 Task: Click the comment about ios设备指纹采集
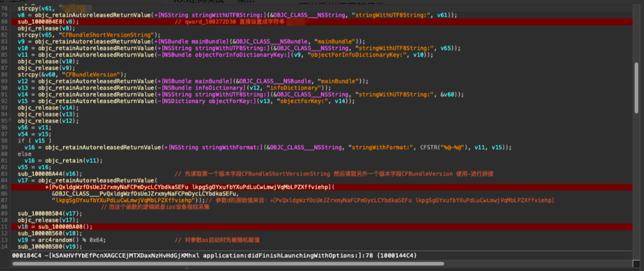click(x=155, y=207)
